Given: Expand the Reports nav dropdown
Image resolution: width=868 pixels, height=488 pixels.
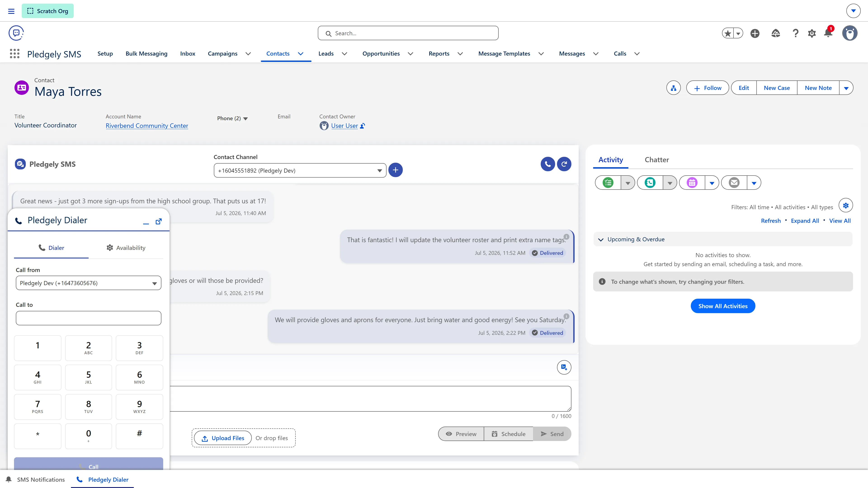Looking at the screenshot, I should pyautogui.click(x=460, y=54).
